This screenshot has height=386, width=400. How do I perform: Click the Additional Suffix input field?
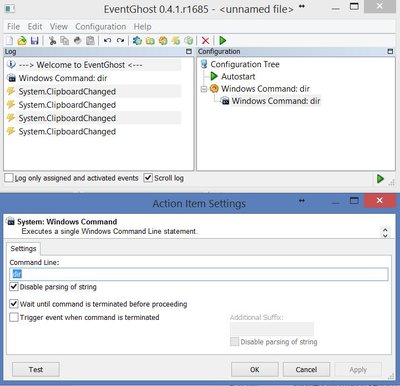[272, 329]
